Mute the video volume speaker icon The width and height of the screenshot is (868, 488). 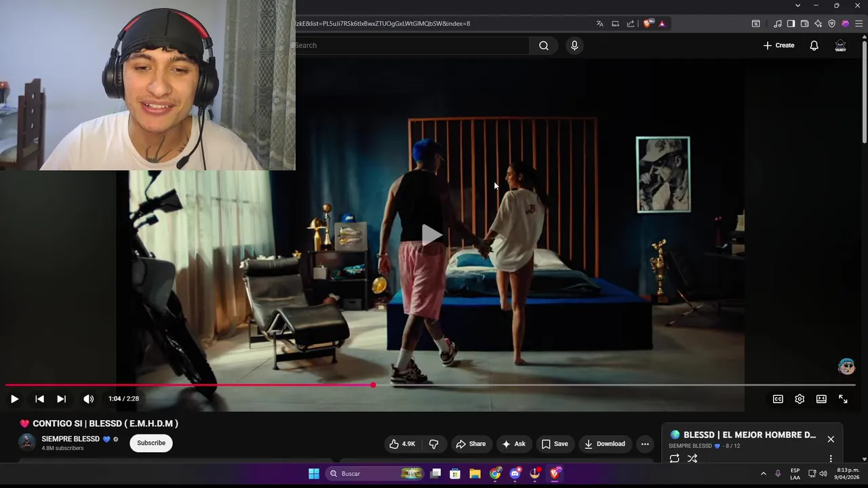click(x=88, y=399)
